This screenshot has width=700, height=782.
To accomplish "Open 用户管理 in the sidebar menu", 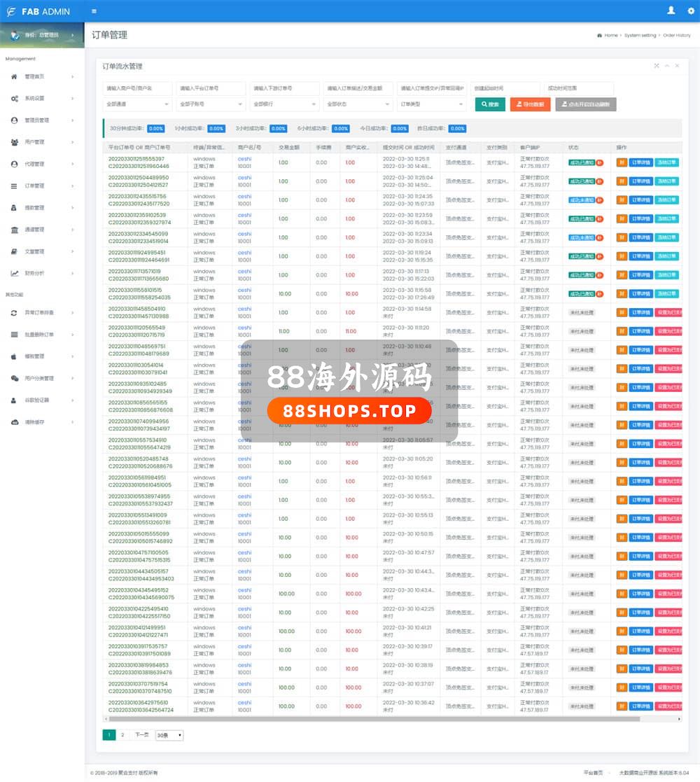I will [x=34, y=142].
